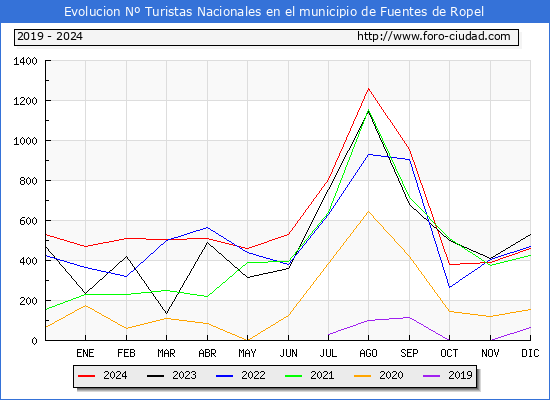This screenshot has width=550, height=400.
Task: Select the 2023 legend label
Action: (184, 375)
